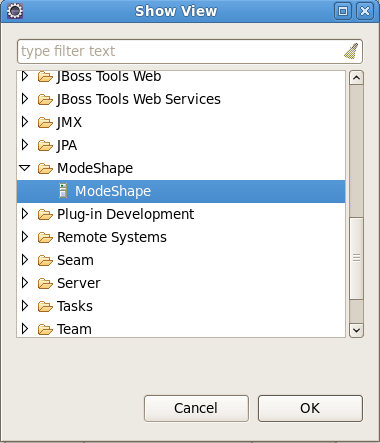Expand the JMX category
The width and height of the screenshot is (380, 443).
(x=25, y=122)
